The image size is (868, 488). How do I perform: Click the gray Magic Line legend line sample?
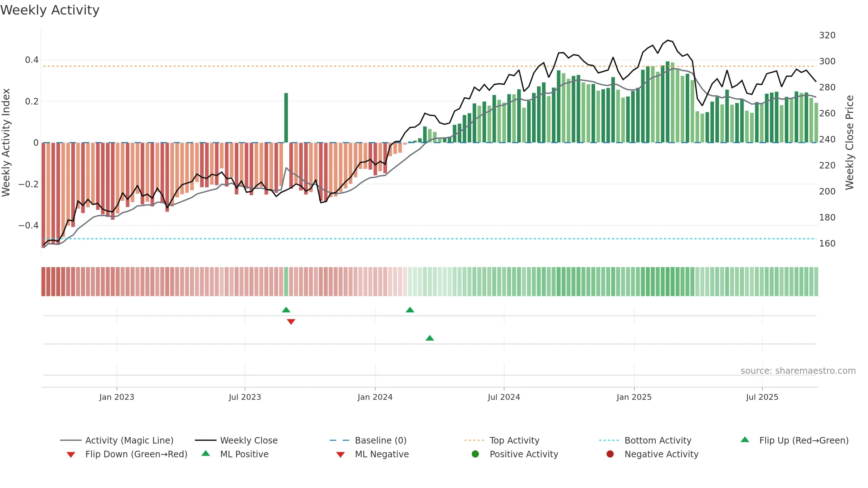(x=71, y=440)
